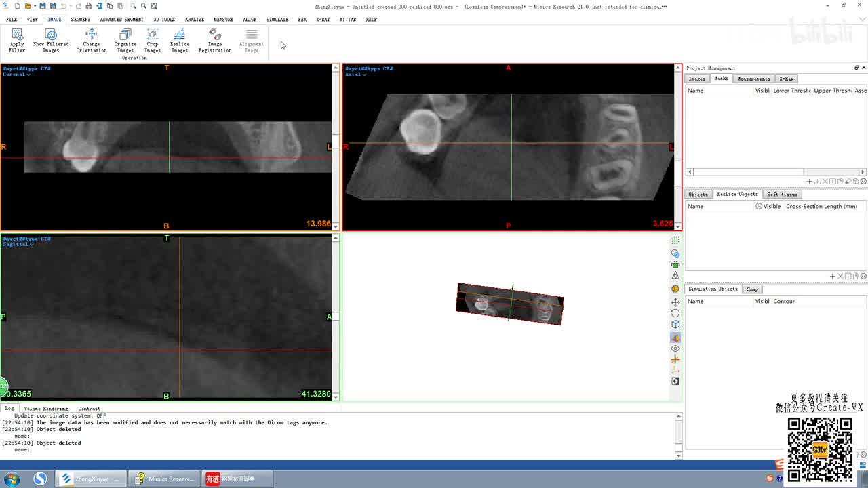The image size is (868, 488).
Task: Click the Masks list horizontal scrollbar
Action: pyautogui.click(x=776, y=172)
